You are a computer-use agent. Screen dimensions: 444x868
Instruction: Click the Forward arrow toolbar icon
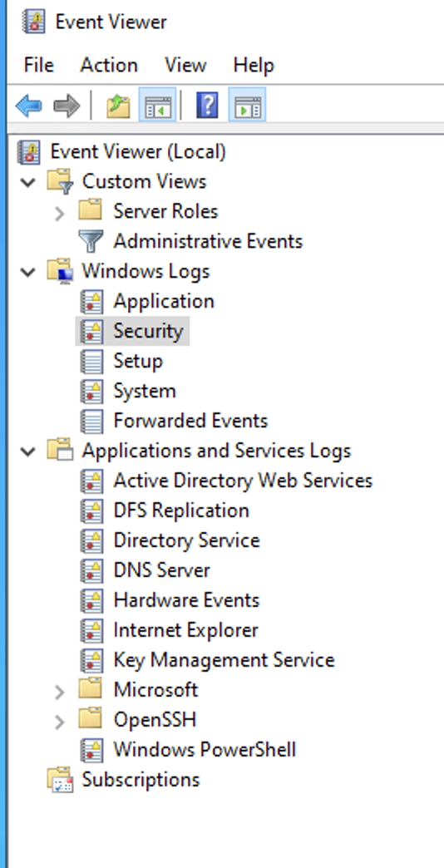tap(67, 106)
